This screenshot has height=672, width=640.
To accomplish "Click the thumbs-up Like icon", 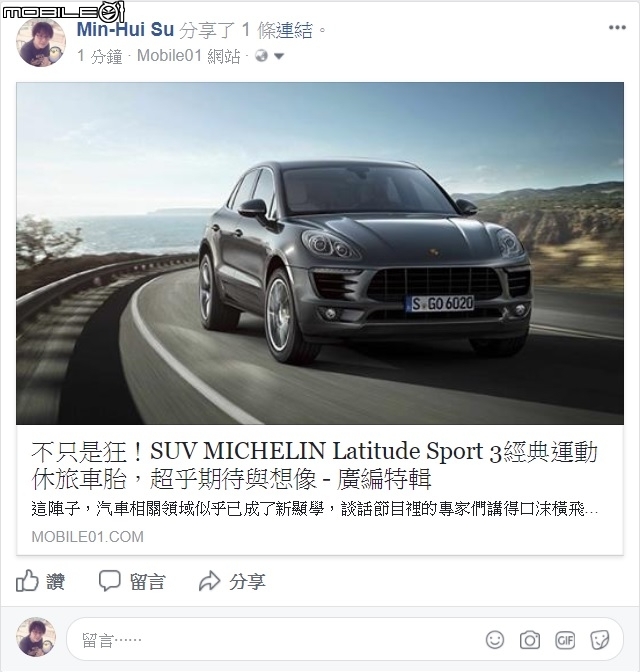I will coord(27,581).
